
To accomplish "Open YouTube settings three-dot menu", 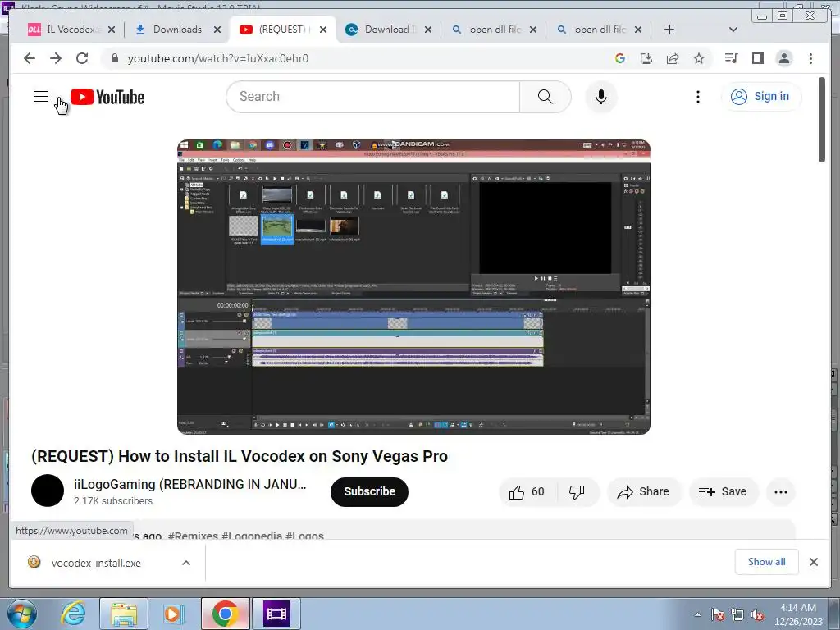I will (697, 97).
